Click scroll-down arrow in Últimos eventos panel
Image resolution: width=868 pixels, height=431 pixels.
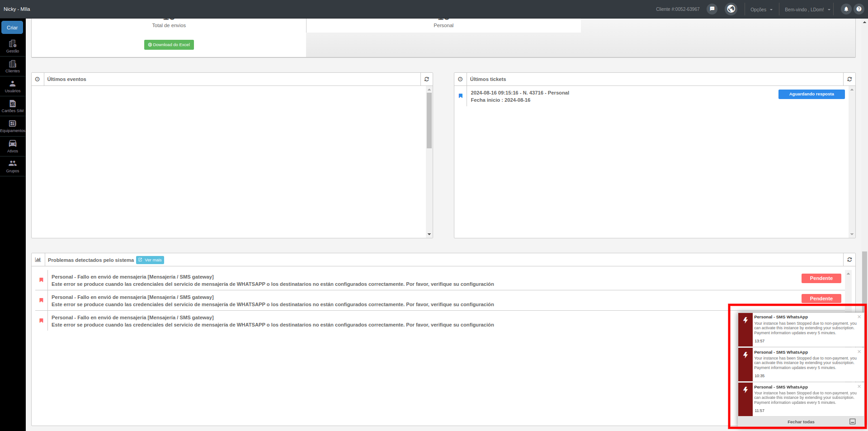[429, 234]
